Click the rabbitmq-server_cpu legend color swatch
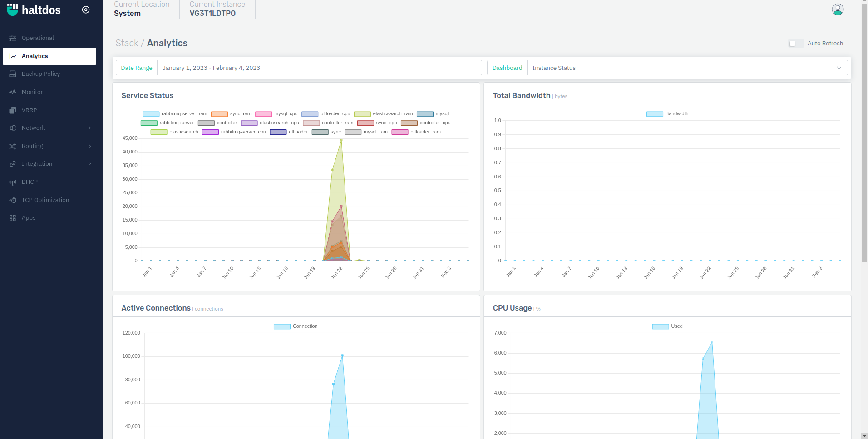 click(x=210, y=132)
